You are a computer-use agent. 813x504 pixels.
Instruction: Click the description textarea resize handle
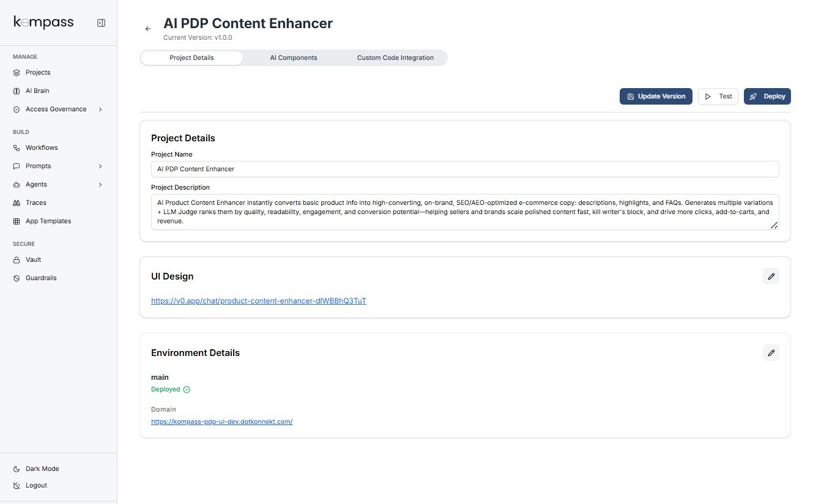coord(774,226)
